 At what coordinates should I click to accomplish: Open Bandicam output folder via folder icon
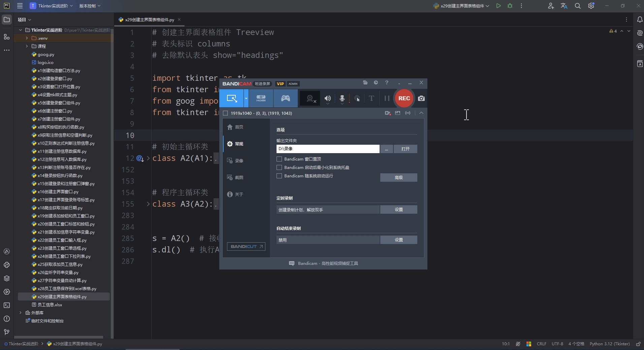click(x=365, y=83)
